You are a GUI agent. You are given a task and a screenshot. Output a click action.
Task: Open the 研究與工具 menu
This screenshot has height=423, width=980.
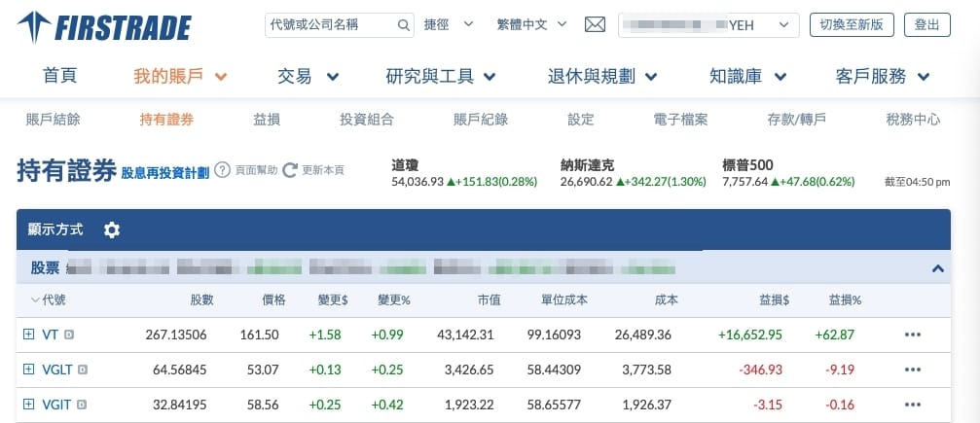click(x=441, y=77)
